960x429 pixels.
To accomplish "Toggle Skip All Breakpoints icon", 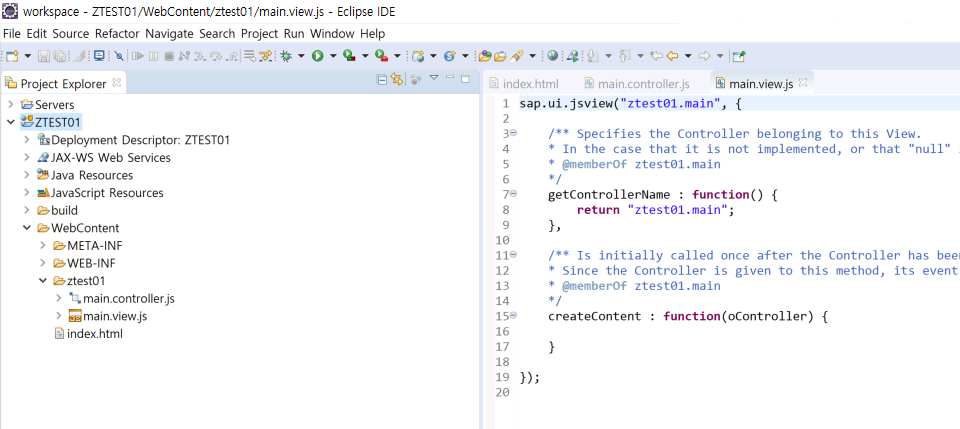I will (x=119, y=56).
